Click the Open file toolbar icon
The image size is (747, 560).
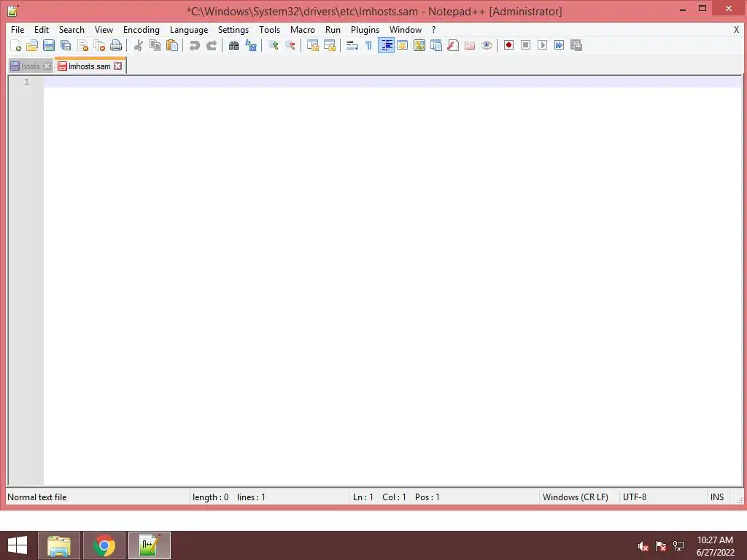32,45
